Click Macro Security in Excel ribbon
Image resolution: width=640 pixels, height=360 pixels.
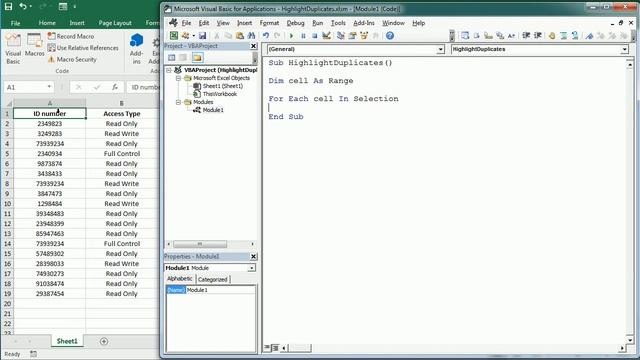coord(72,60)
